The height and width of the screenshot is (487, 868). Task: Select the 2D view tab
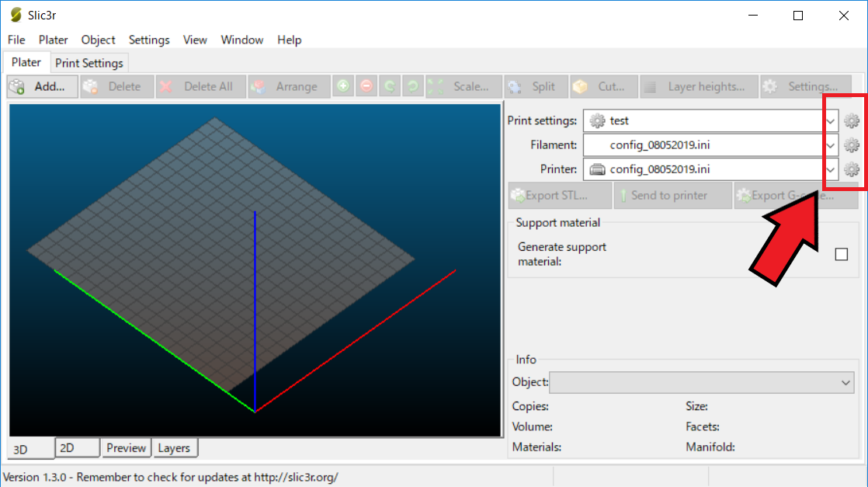(78, 447)
